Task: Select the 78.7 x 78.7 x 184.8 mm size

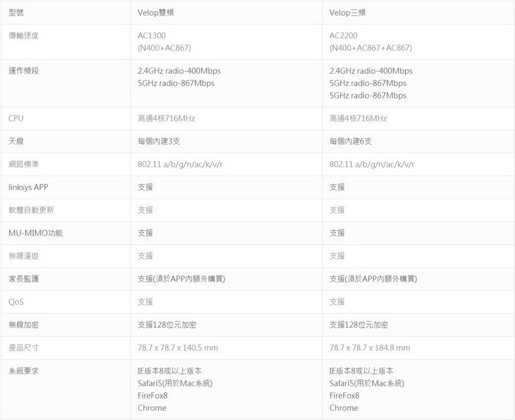Action: click(370, 348)
